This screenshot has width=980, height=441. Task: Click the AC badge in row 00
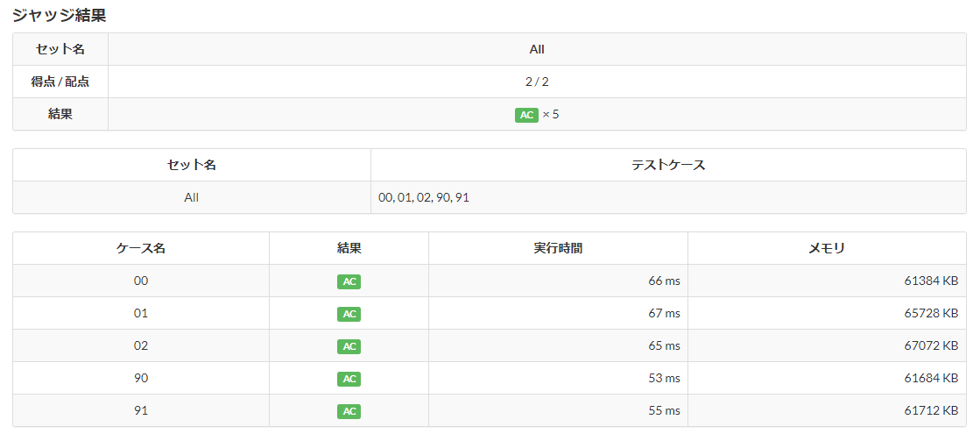point(349,281)
